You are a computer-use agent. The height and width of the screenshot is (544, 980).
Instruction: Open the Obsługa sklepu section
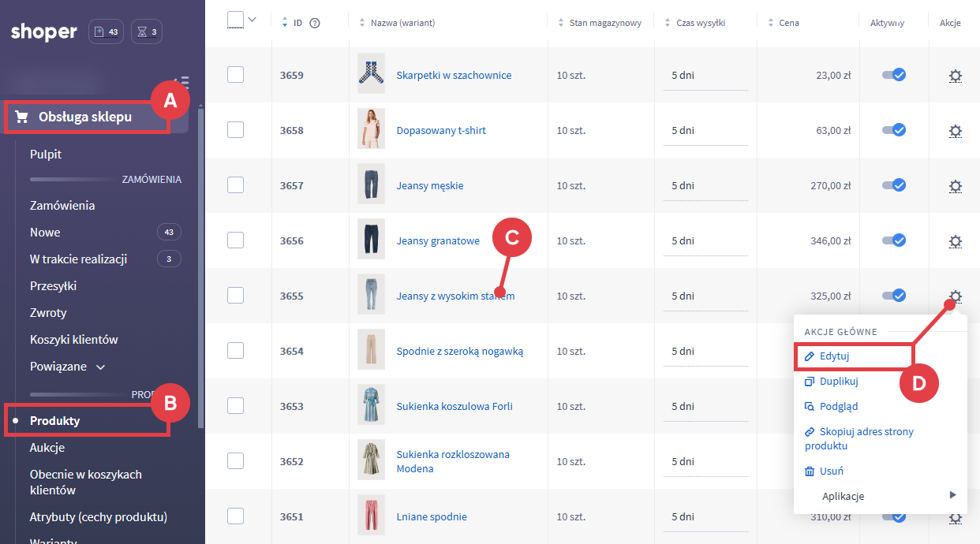[87, 117]
